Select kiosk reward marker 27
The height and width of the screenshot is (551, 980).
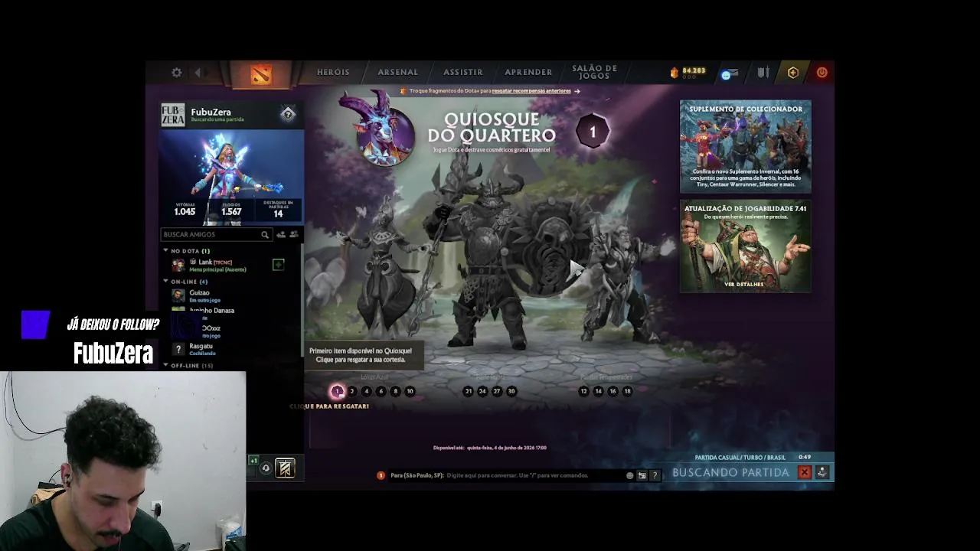(x=497, y=391)
